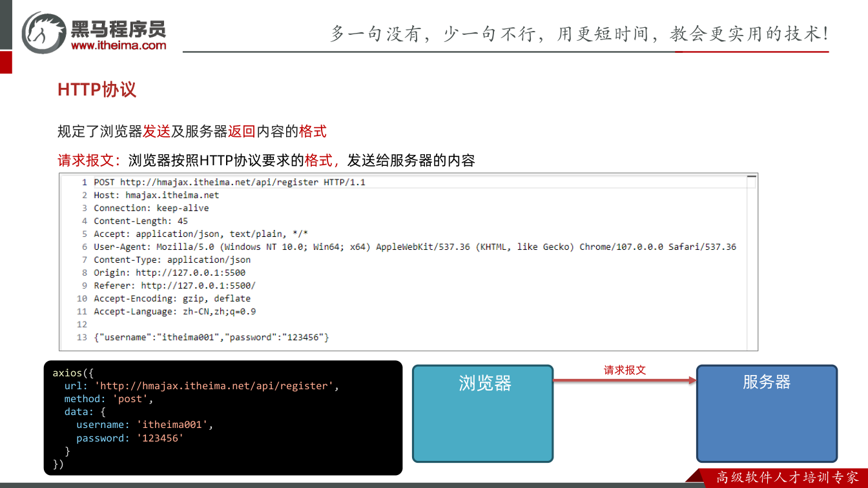868x488 pixels.
Task: Click the 服务器 box
Action: pos(767,414)
